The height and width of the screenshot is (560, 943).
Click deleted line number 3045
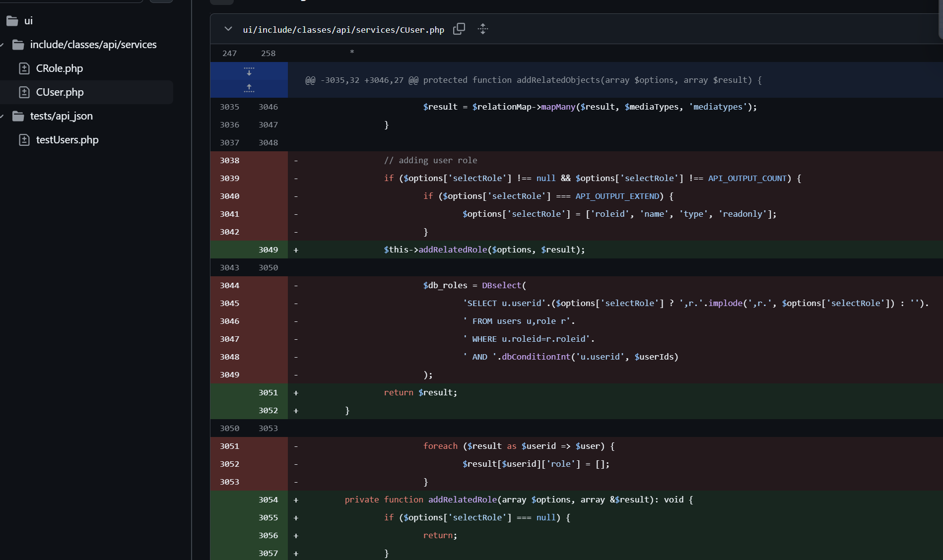click(230, 303)
